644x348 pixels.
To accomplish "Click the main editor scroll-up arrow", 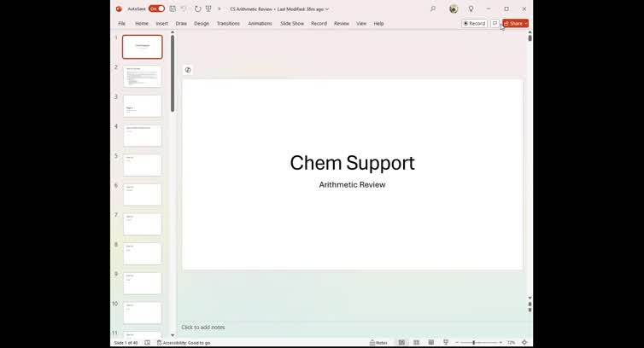I will tap(530, 32).
